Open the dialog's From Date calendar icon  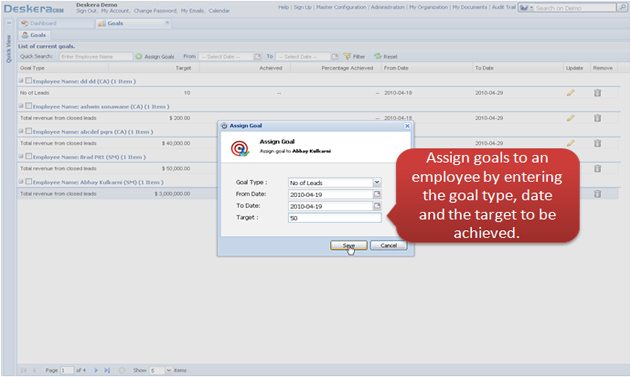(x=377, y=194)
